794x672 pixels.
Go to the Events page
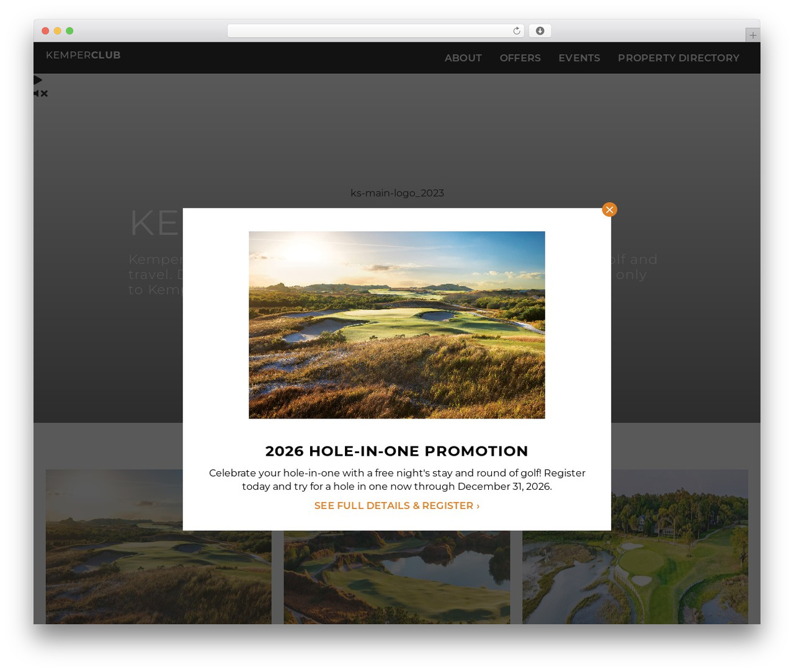click(x=579, y=58)
